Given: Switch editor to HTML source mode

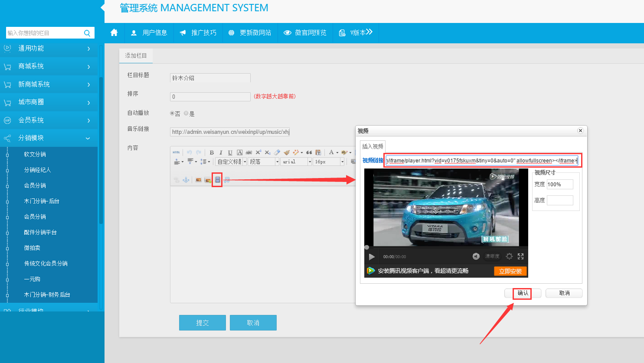Looking at the screenshot, I should point(176,152).
